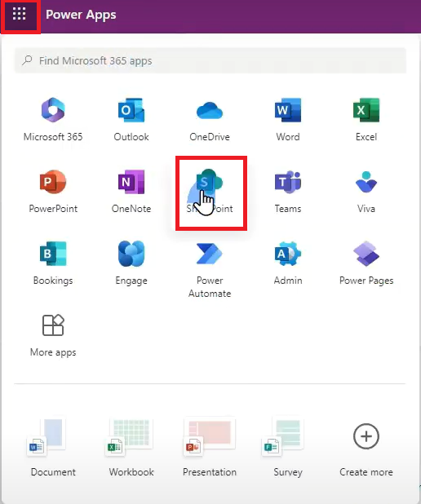The image size is (421, 504).
Task: Open OneNote app
Action: [x=131, y=192]
